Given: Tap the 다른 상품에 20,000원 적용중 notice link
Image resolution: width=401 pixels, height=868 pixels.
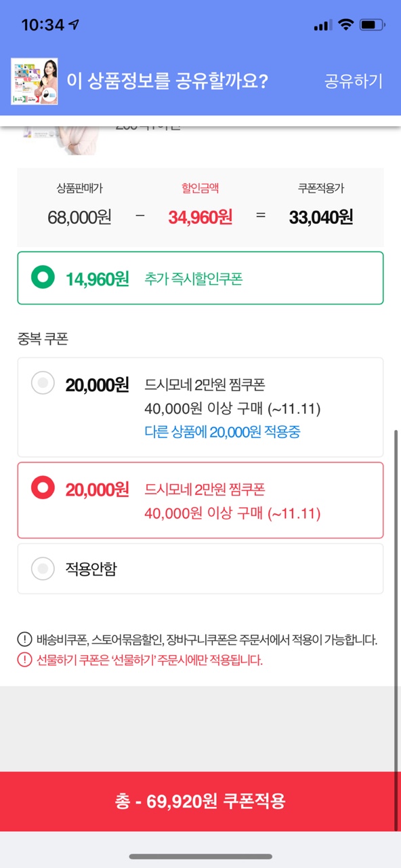Looking at the screenshot, I should [x=222, y=432].
